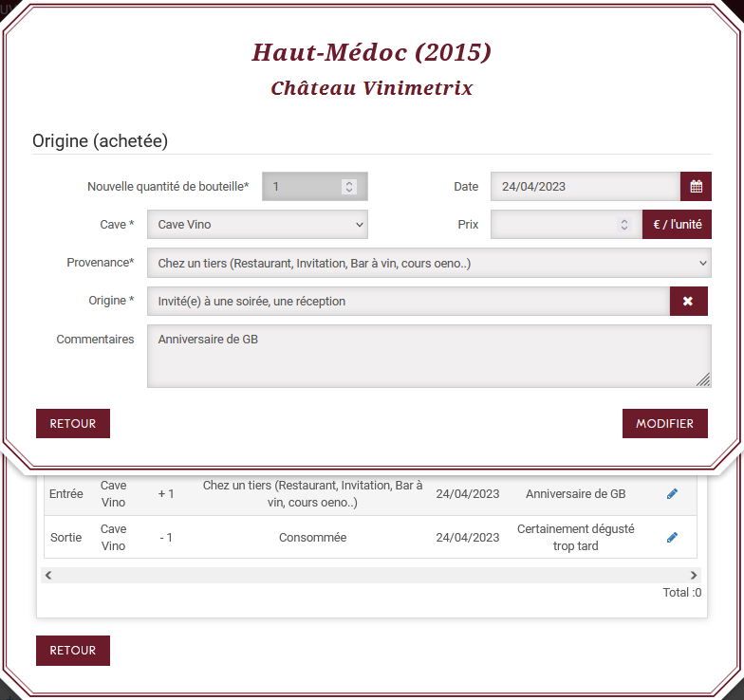Edit the Entrée row with pencil icon
744x700 pixels.
[672, 494]
